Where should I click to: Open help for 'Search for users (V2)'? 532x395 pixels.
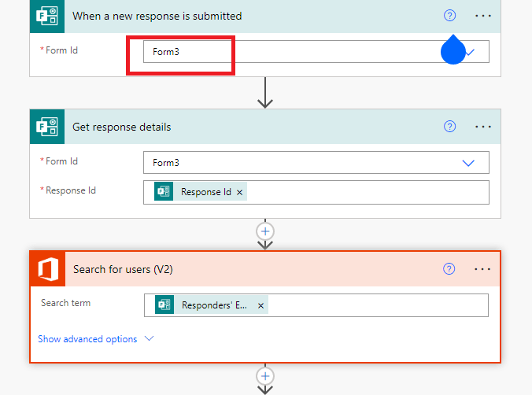pos(449,269)
